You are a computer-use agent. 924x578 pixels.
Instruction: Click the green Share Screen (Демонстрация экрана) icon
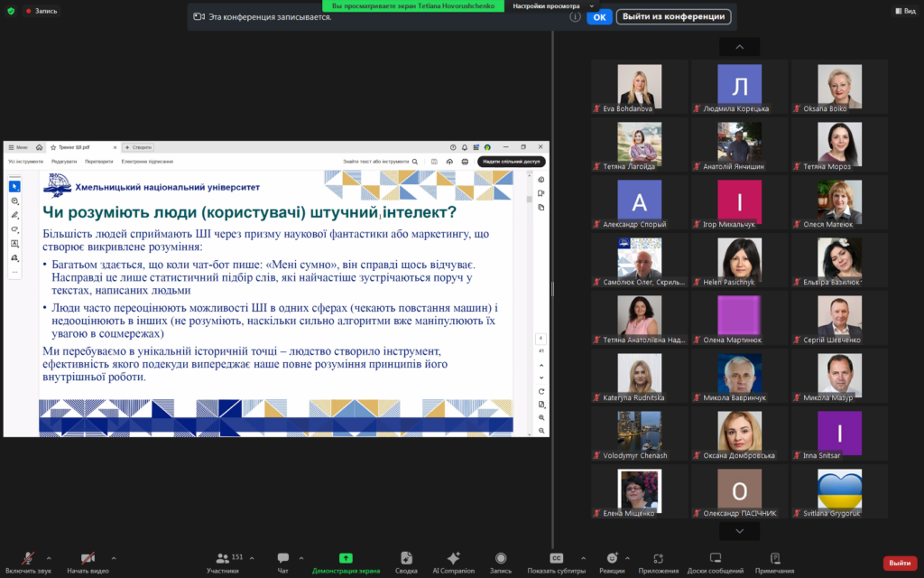(x=345, y=558)
